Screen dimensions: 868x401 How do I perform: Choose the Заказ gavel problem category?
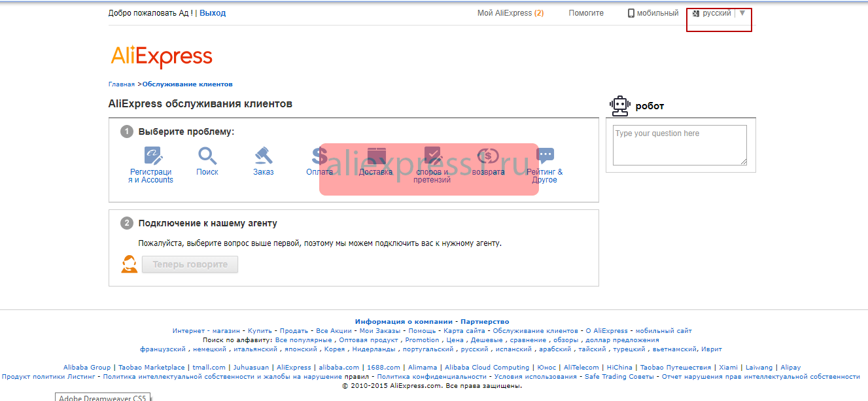point(264,161)
